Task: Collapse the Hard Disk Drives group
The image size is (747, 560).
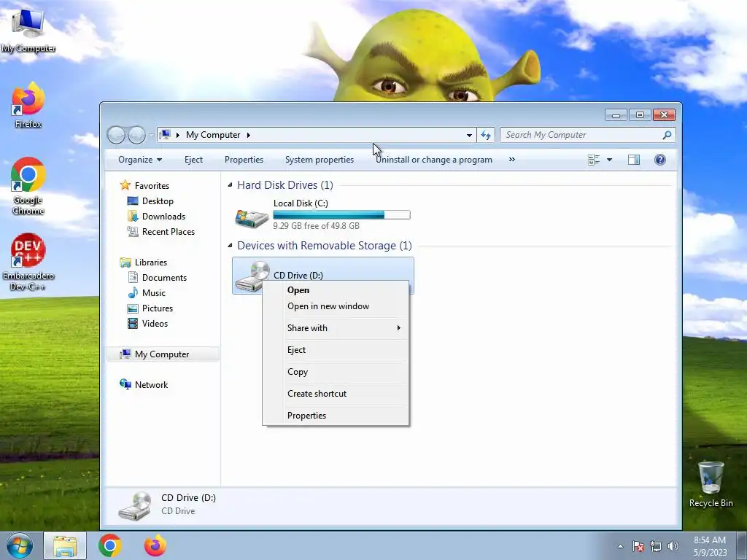Action: pos(230,184)
